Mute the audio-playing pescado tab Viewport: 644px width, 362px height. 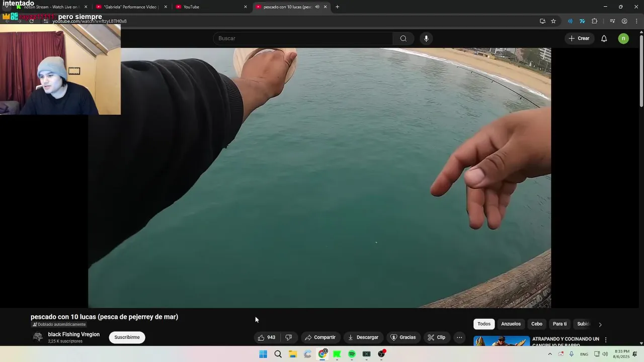[x=317, y=7]
